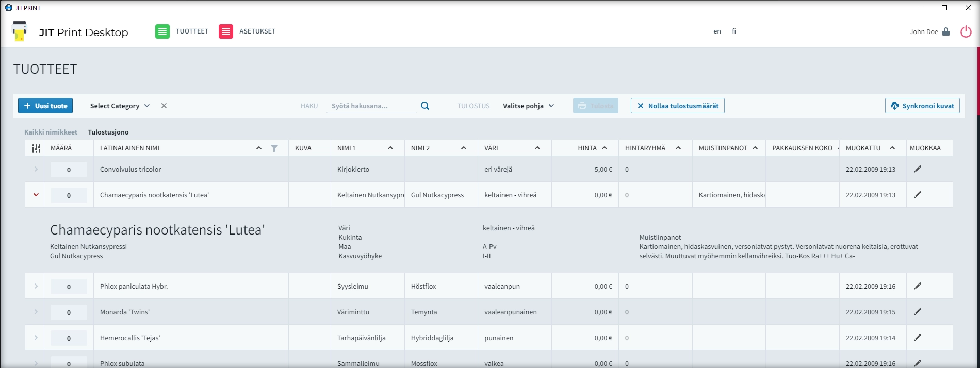Edit Convolvulus tricolor with pencil icon
Screen dimensions: 980x368
click(x=918, y=169)
